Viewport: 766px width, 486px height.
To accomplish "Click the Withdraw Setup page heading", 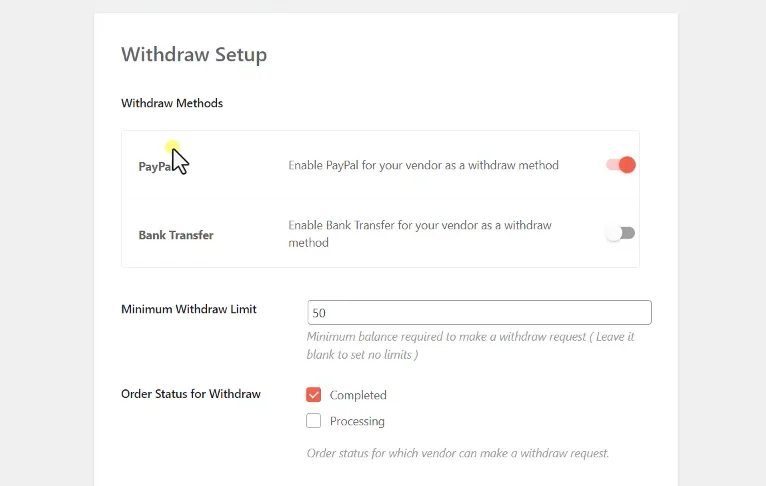I will pyautogui.click(x=194, y=54).
